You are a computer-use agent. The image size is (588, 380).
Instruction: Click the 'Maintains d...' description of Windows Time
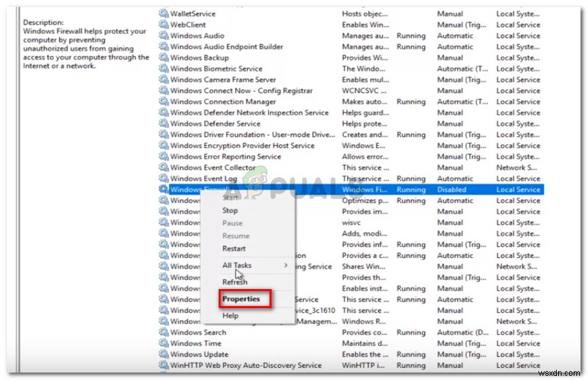point(365,343)
